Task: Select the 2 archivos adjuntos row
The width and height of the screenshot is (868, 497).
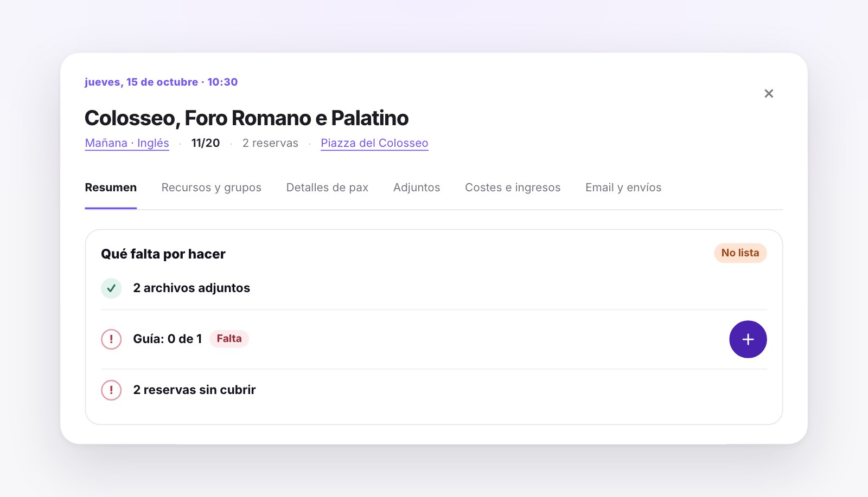Action: [x=433, y=288]
